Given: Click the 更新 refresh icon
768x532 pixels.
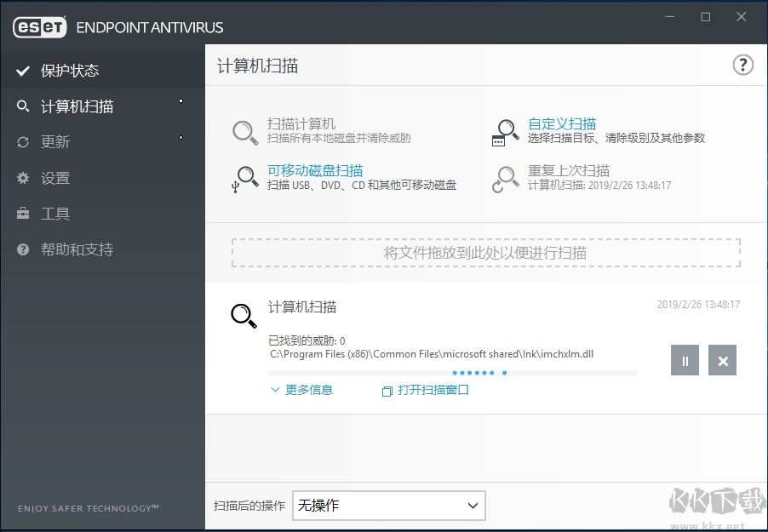Looking at the screenshot, I should coord(23,142).
